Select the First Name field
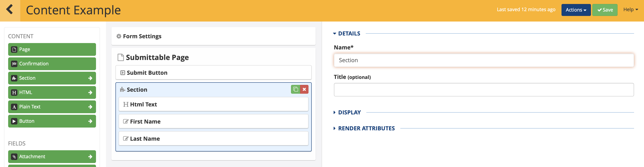Screen dimensions: 644x167 click(x=213, y=121)
